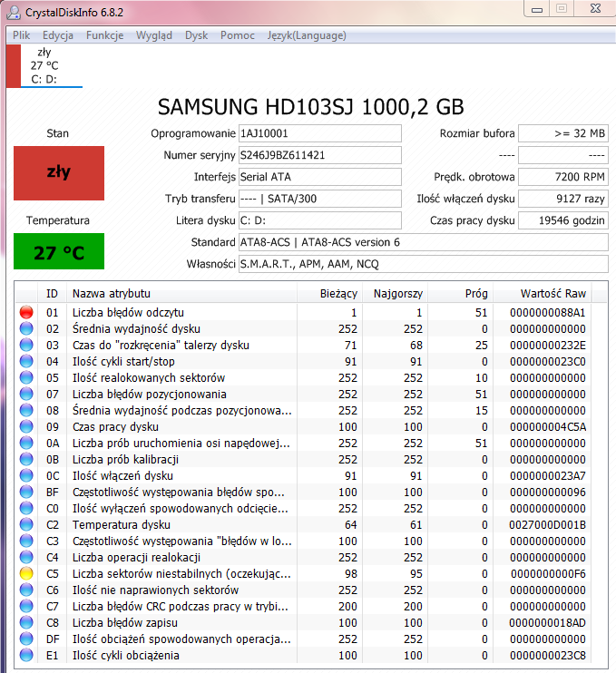The image size is (616, 673).
Task: Click raw value 0000000088A1 in row 01
Action: click(x=547, y=312)
